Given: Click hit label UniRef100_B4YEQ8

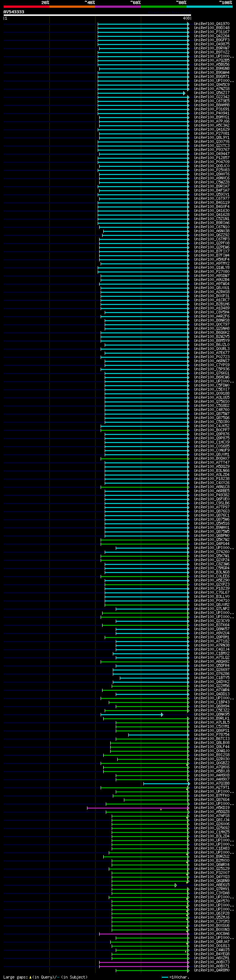Looking at the screenshot, I should (x=212, y=954).
